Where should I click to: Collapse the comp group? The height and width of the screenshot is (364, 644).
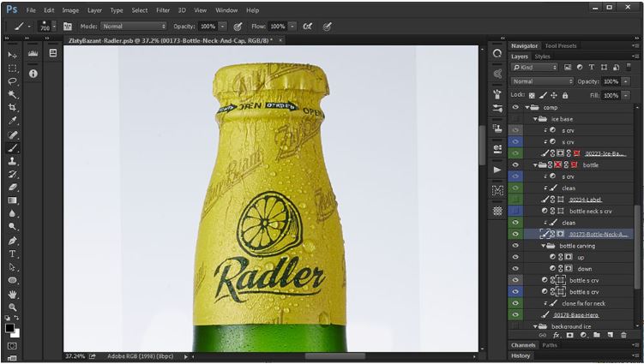pyautogui.click(x=527, y=108)
